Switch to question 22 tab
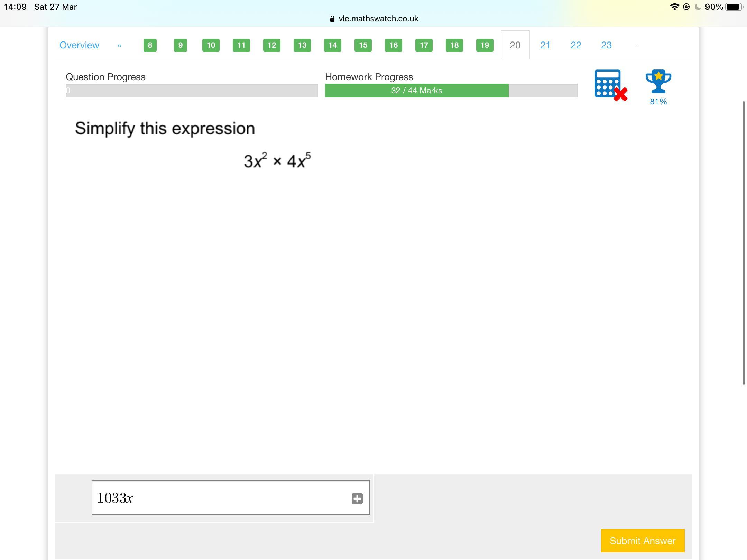The image size is (747, 560). point(575,45)
